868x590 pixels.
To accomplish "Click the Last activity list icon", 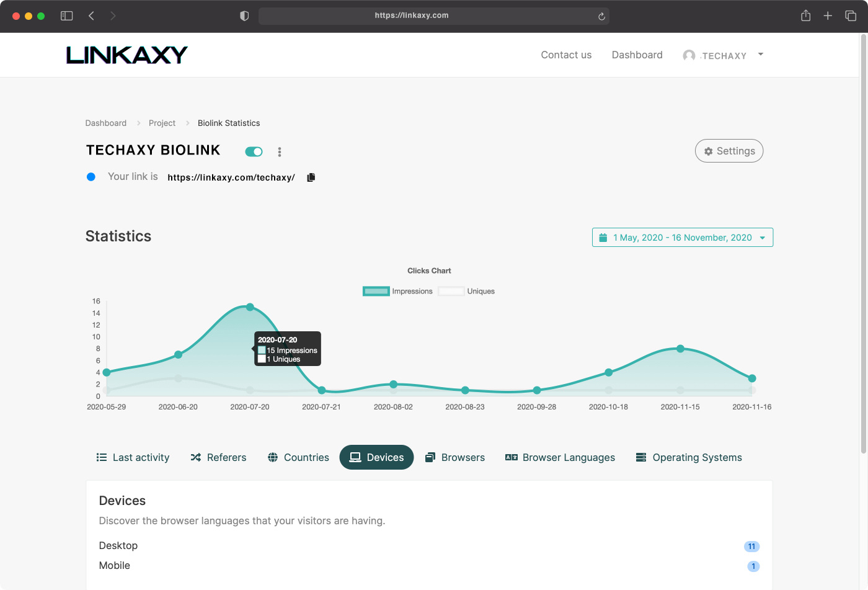I will [102, 457].
